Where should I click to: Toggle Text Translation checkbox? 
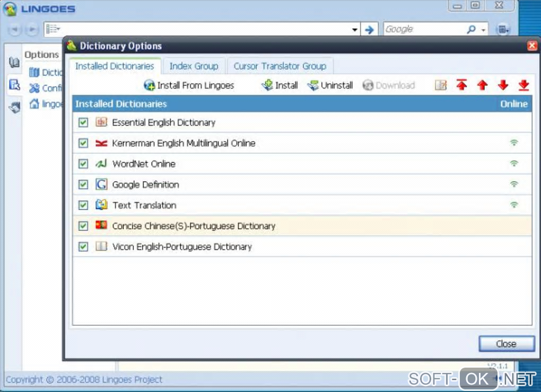pyautogui.click(x=83, y=205)
